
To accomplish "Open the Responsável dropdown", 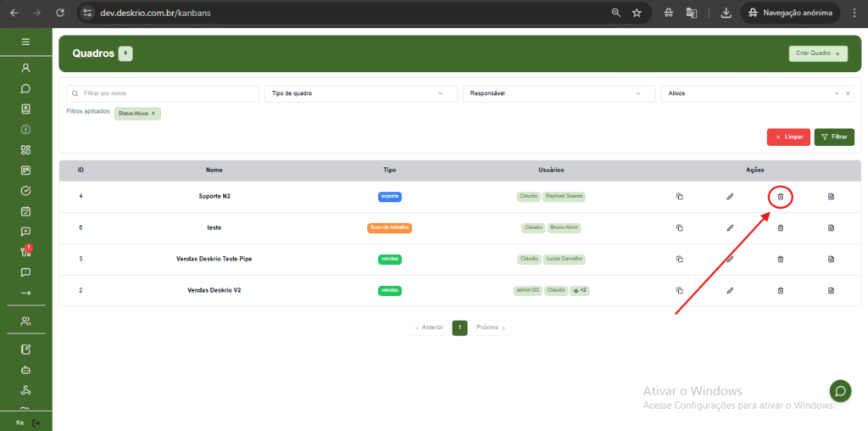I will 558,93.
